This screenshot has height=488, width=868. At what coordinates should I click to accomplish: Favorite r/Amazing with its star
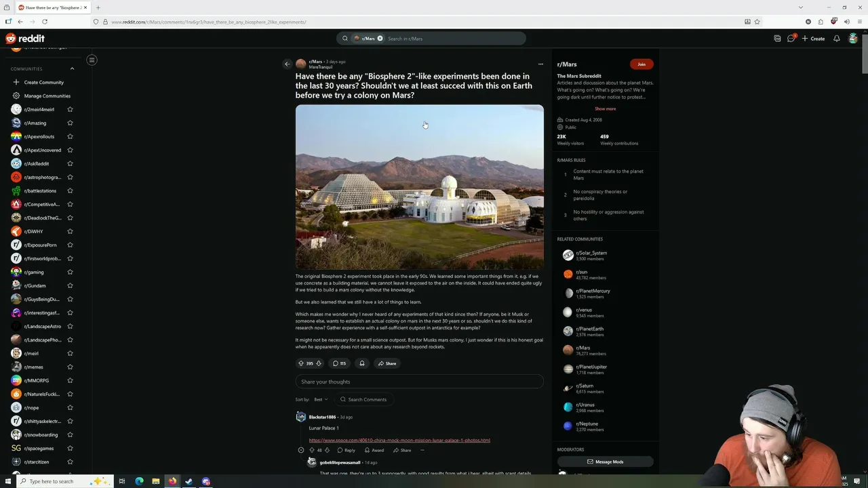tap(70, 123)
